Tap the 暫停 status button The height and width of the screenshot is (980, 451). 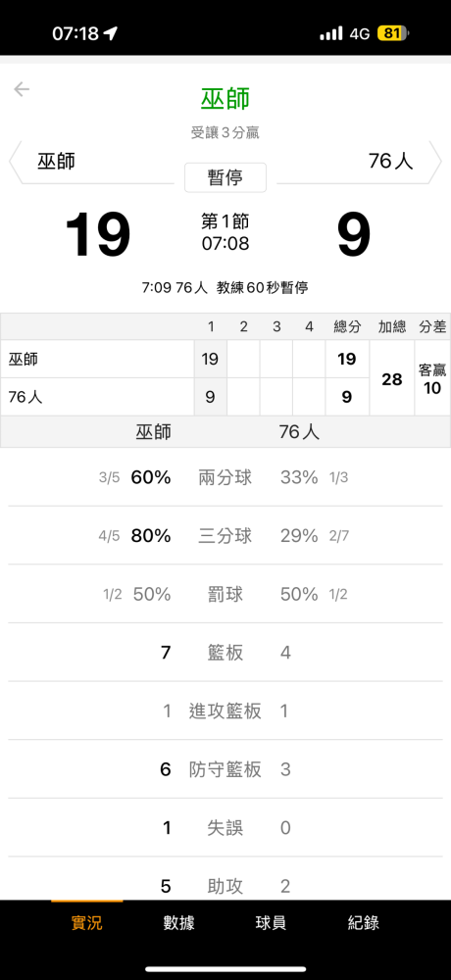(225, 178)
